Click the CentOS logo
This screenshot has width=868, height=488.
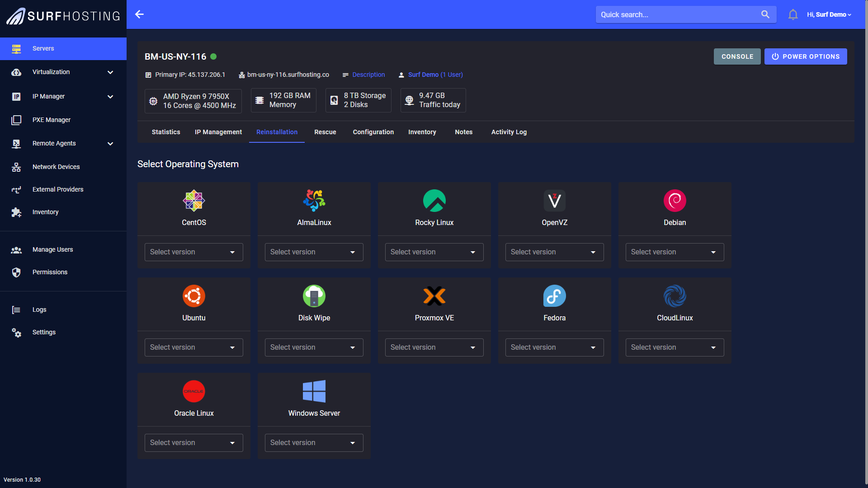(194, 201)
